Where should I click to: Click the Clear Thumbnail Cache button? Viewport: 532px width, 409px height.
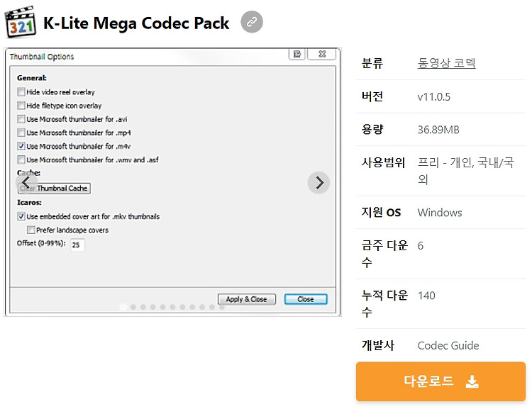(x=55, y=189)
